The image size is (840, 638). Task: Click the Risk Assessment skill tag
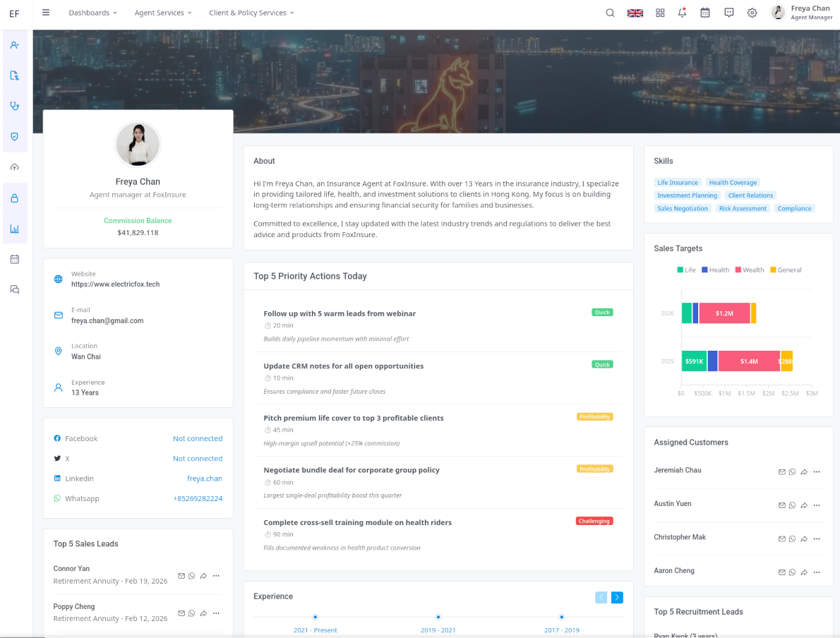tap(743, 208)
